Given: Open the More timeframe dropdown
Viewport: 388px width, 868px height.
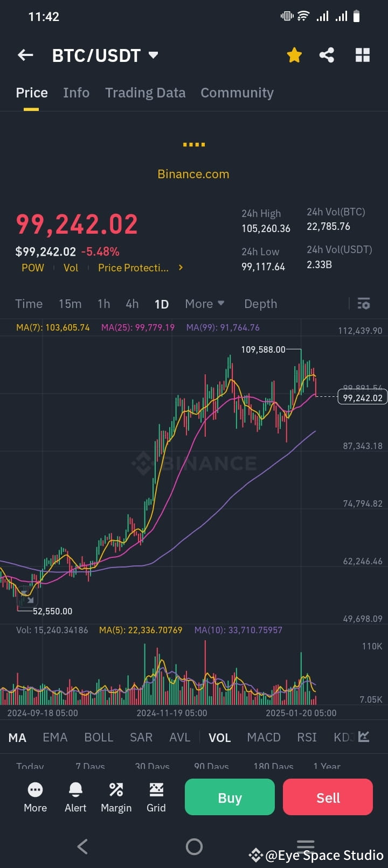Looking at the screenshot, I should (x=204, y=303).
